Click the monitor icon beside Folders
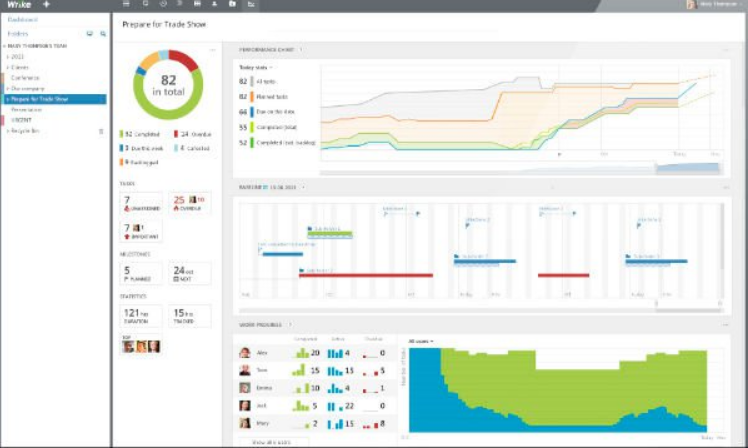The image size is (748, 448). (x=90, y=33)
